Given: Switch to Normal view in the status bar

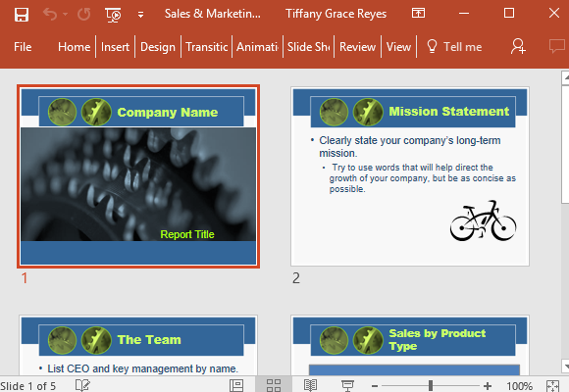Looking at the screenshot, I should click(236, 385).
